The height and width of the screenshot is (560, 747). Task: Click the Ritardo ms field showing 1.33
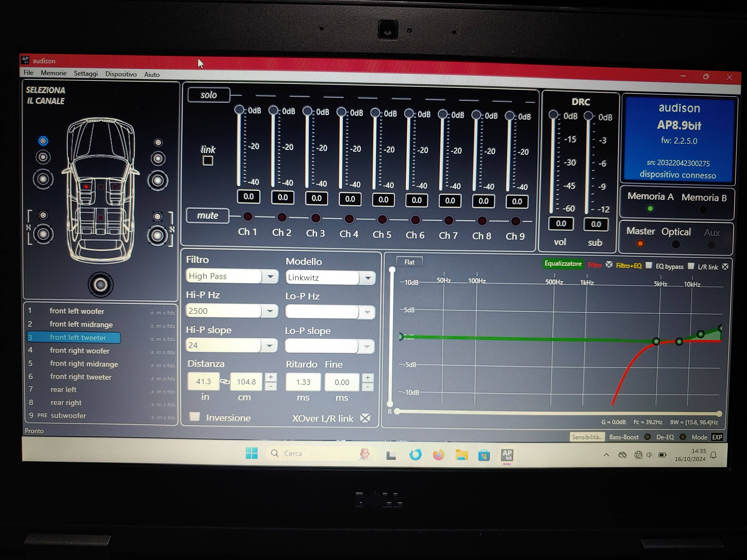point(303,382)
